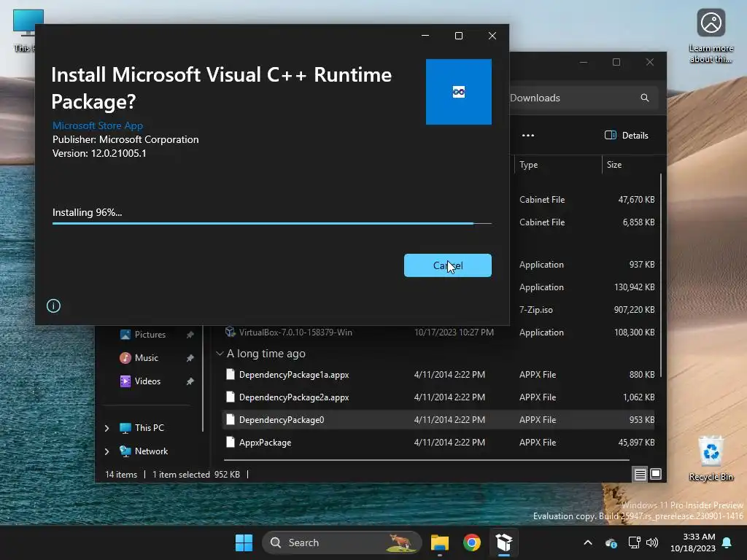This screenshot has width=747, height=560.
Task: Cancel the Visual C++ Runtime installation
Action: 447,265
